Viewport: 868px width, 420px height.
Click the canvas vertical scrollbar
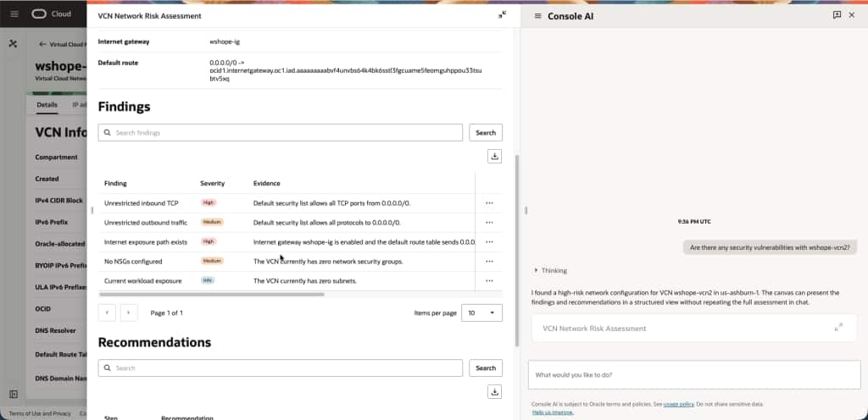click(x=517, y=251)
